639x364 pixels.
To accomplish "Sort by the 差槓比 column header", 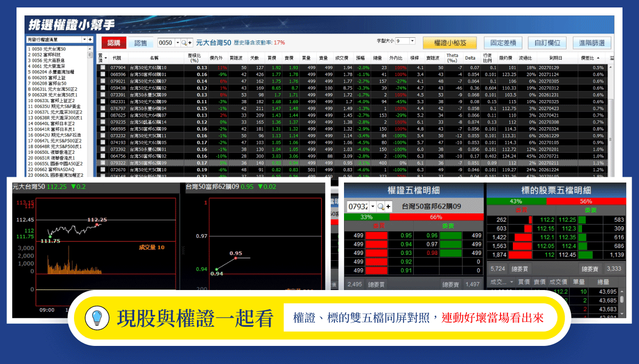I will (x=194, y=57).
